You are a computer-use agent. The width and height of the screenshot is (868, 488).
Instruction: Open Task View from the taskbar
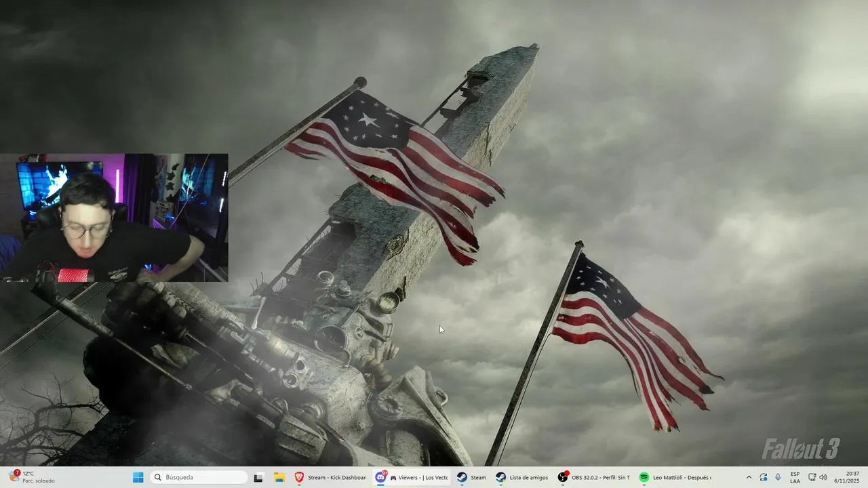click(x=258, y=477)
